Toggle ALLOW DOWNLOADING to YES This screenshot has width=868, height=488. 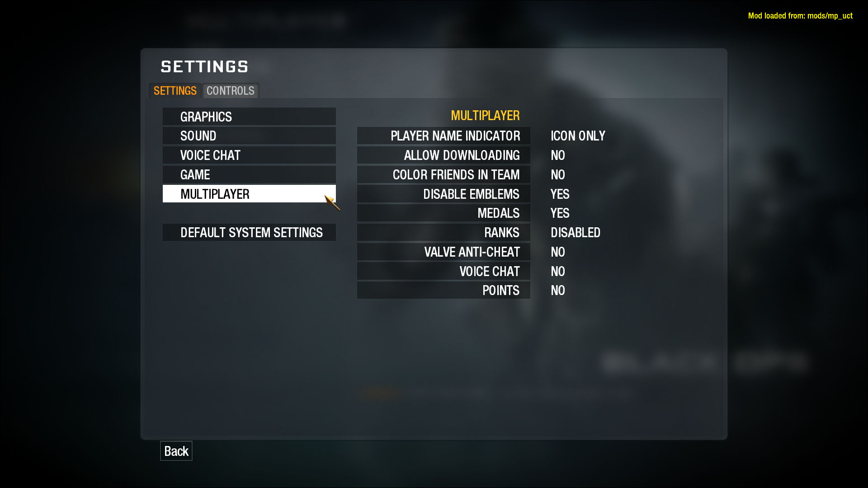point(557,155)
